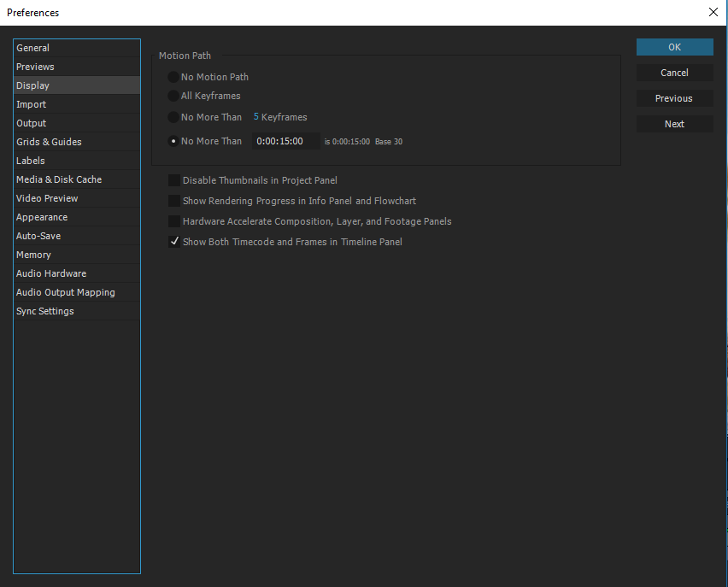This screenshot has width=728, height=587.
Task: Uncheck Show Both Timecode and Frames
Action: pyautogui.click(x=174, y=242)
